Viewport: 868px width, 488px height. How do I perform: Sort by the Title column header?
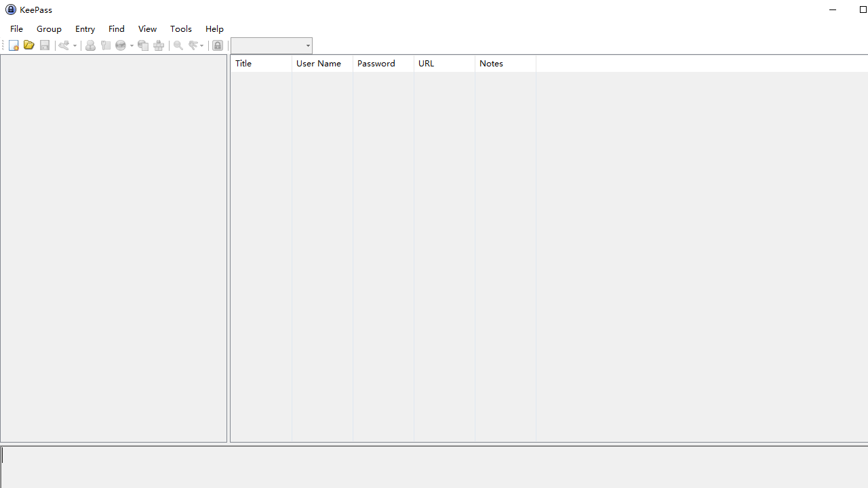pos(261,63)
